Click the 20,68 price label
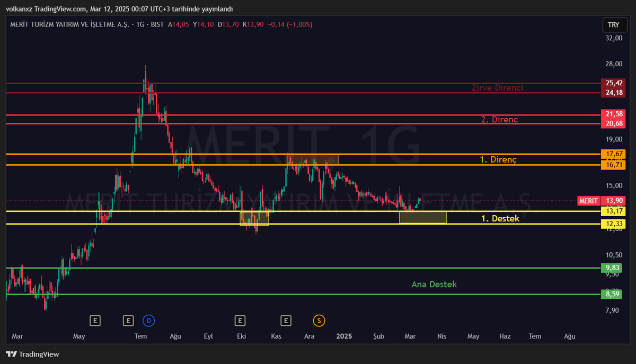Image resolution: width=636 pixels, height=364 pixels. pyautogui.click(x=614, y=123)
